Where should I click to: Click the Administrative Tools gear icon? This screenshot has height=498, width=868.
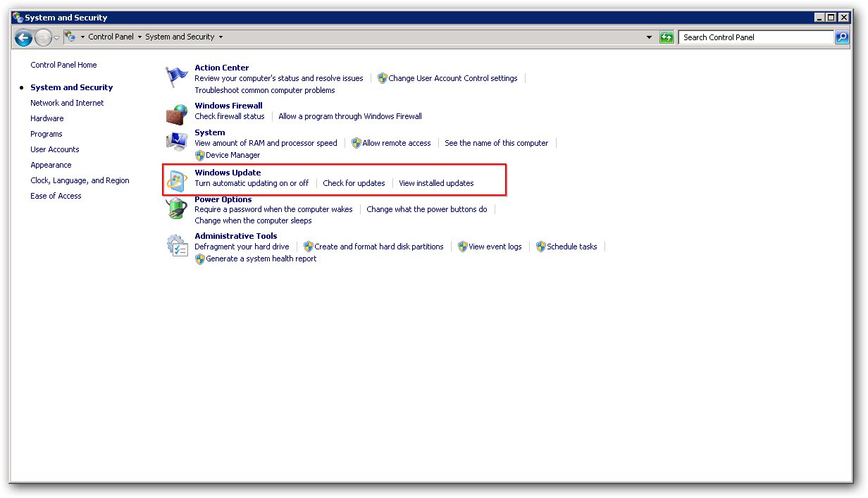click(x=177, y=246)
